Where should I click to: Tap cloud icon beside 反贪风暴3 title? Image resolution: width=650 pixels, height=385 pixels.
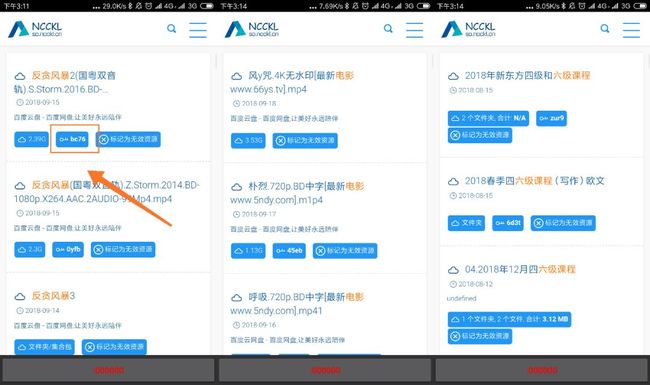20,296
